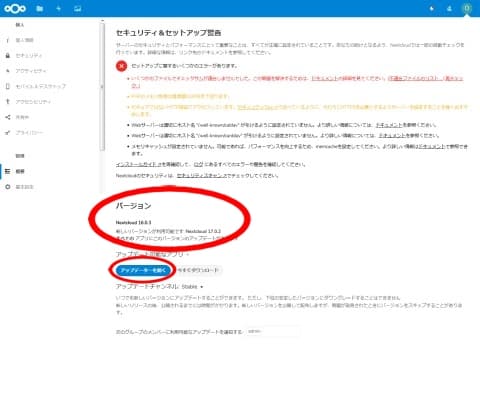Open ドキュメント link in first well-known warning
480x398 pixels.
[389, 125]
